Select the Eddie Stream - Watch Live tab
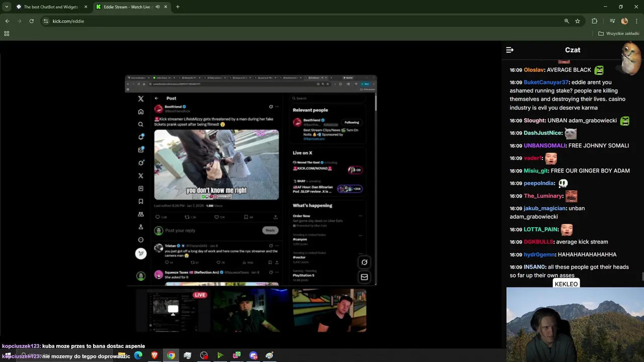The height and width of the screenshot is (362, 644). [x=132, y=7]
